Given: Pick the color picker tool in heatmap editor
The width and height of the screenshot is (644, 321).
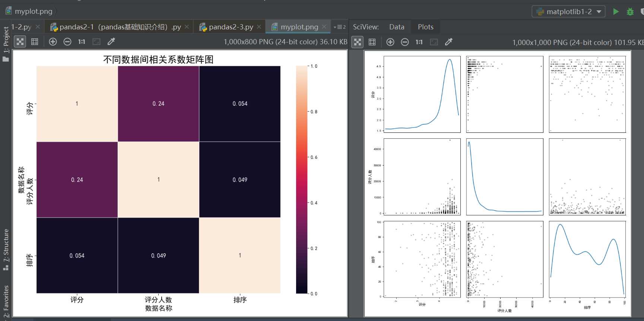Looking at the screenshot, I should point(111,42).
